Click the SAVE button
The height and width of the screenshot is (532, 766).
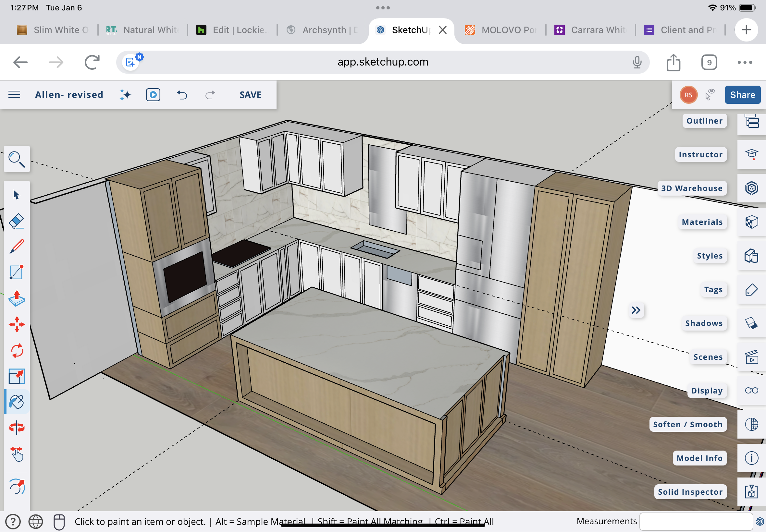(x=250, y=95)
